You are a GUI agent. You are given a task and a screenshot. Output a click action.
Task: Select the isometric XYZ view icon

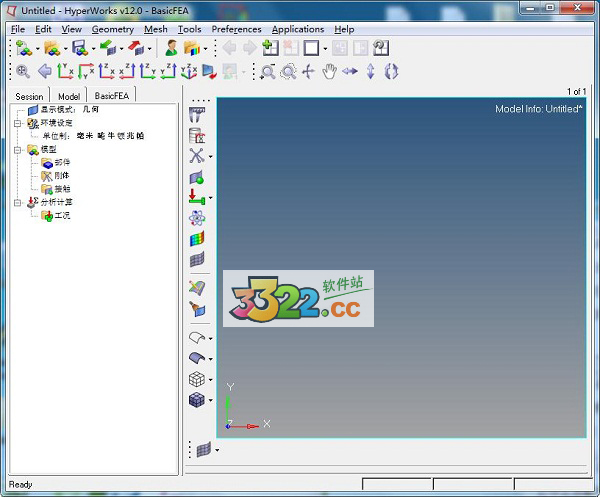click(189, 71)
